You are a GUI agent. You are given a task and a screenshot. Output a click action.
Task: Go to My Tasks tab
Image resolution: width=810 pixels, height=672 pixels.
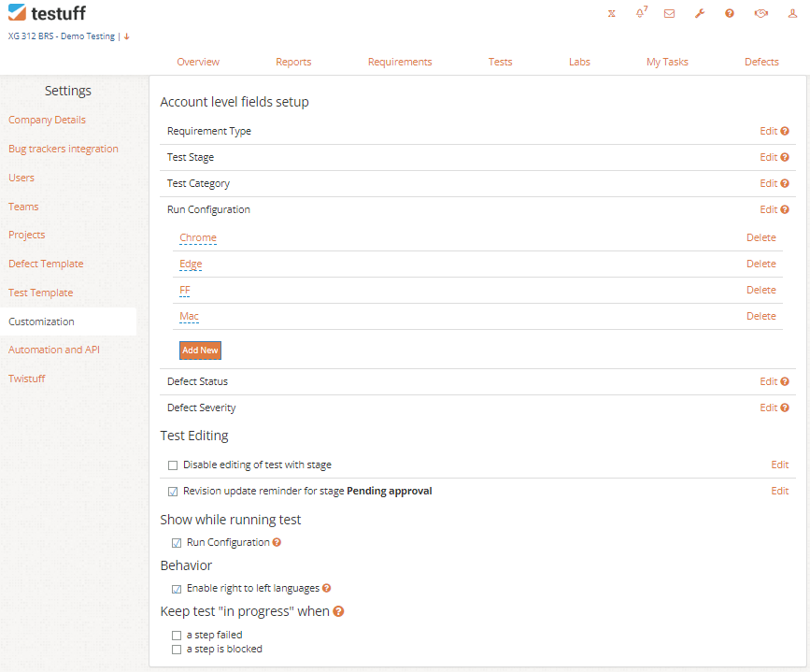(667, 62)
